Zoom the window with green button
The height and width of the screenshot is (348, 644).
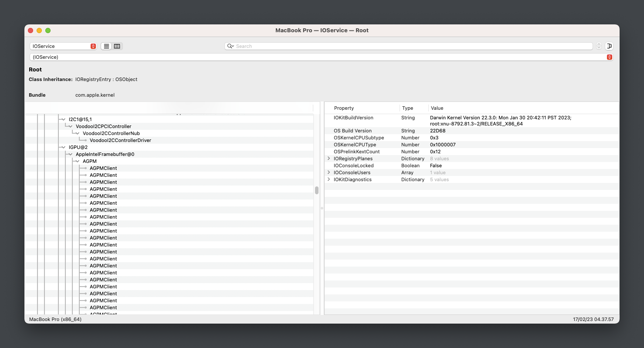(48, 30)
